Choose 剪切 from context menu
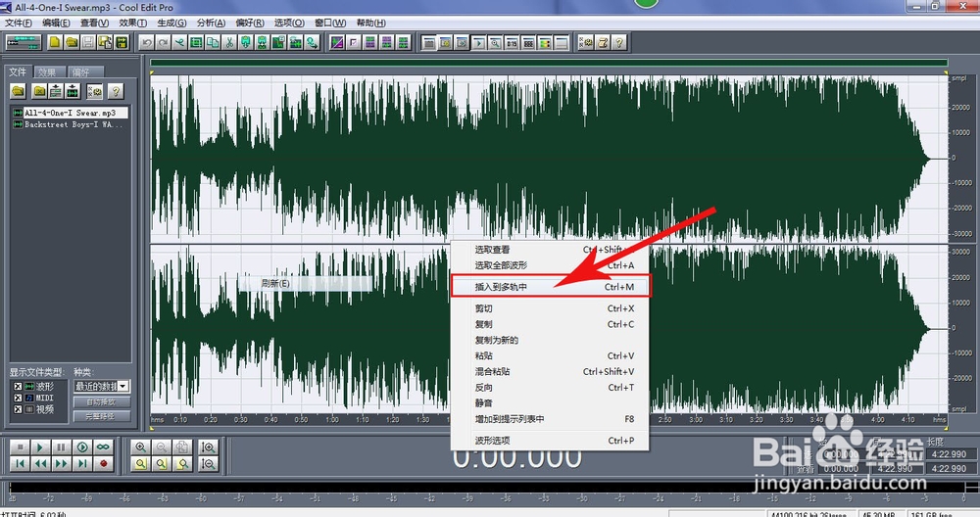Screen dimensions: 980x517 (x=551, y=308)
